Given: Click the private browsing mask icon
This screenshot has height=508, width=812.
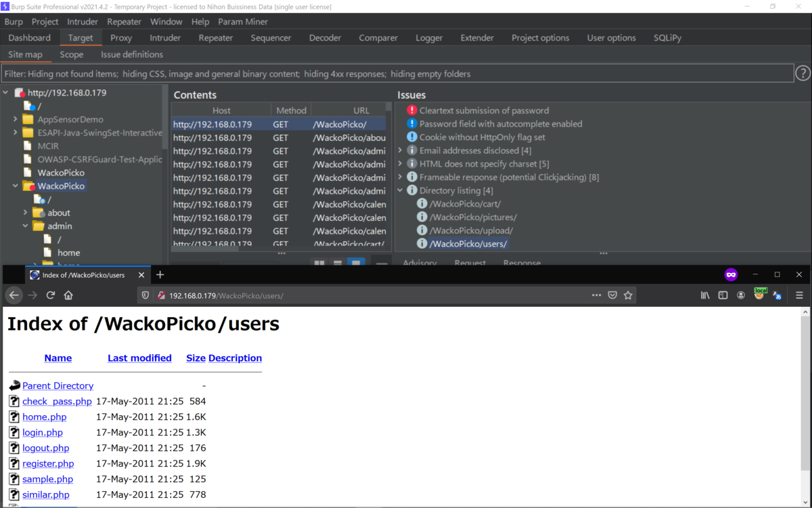Looking at the screenshot, I should point(731,274).
